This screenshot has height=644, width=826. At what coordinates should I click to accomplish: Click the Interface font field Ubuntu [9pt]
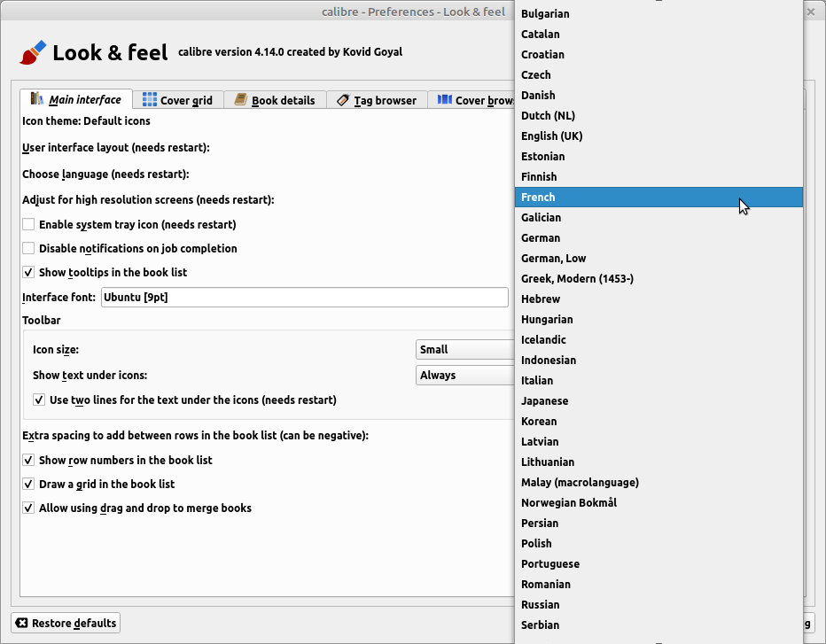click(305, 297)
